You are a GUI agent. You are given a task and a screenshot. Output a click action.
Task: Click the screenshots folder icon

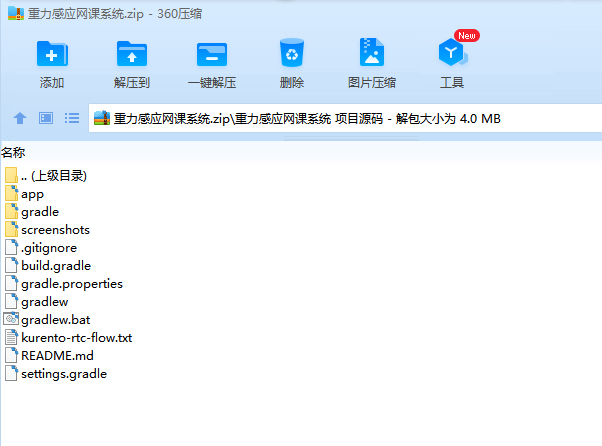point(12,229)
